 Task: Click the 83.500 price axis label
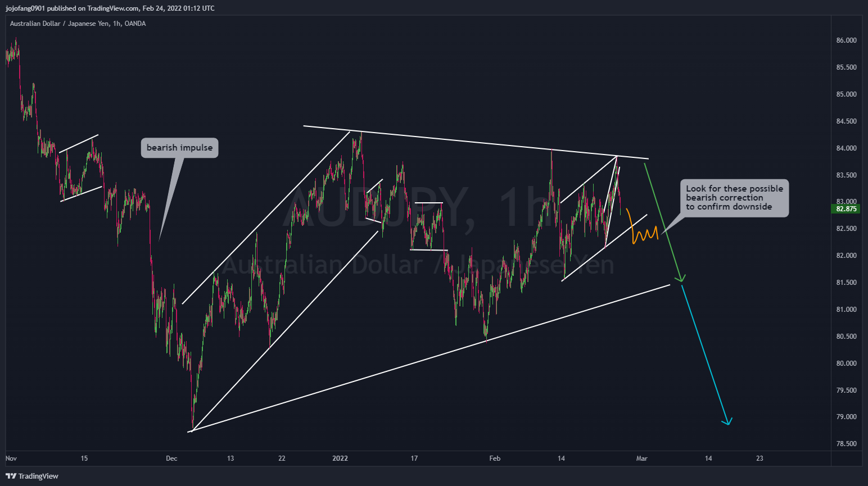[x=846, y=175]
